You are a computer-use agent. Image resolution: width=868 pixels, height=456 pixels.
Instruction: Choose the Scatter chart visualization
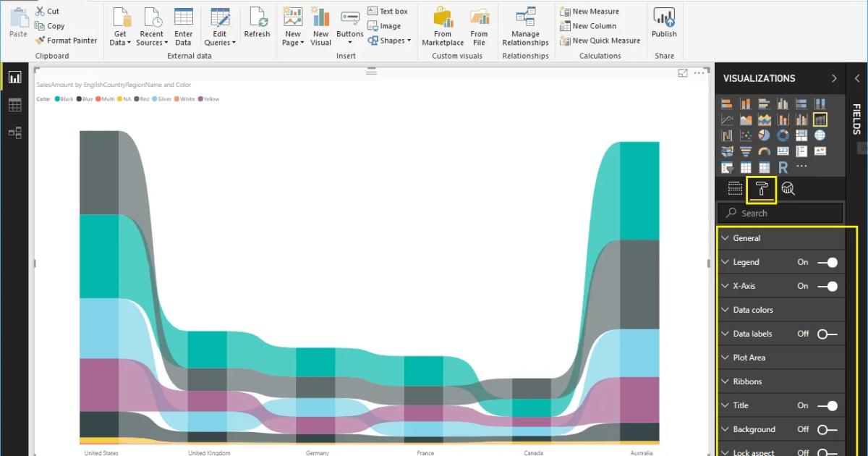point(746,135)
